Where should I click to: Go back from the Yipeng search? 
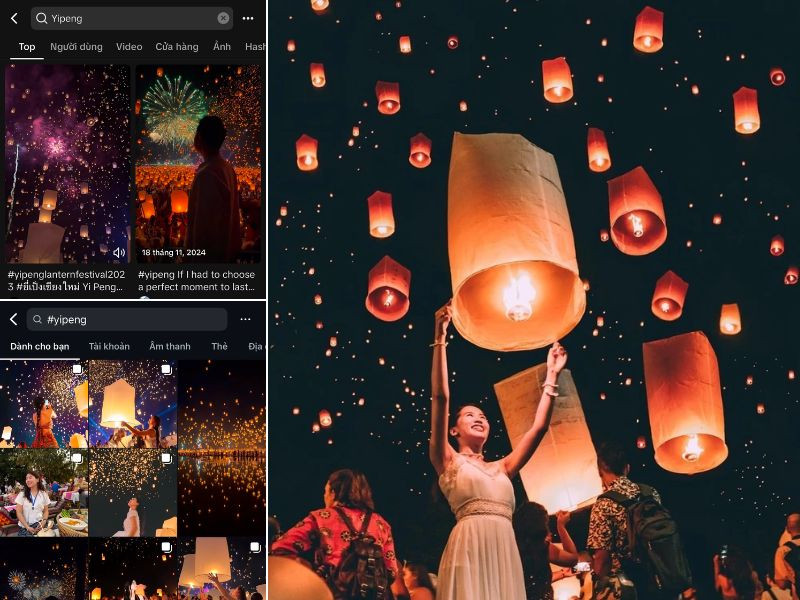pos(14,19)
